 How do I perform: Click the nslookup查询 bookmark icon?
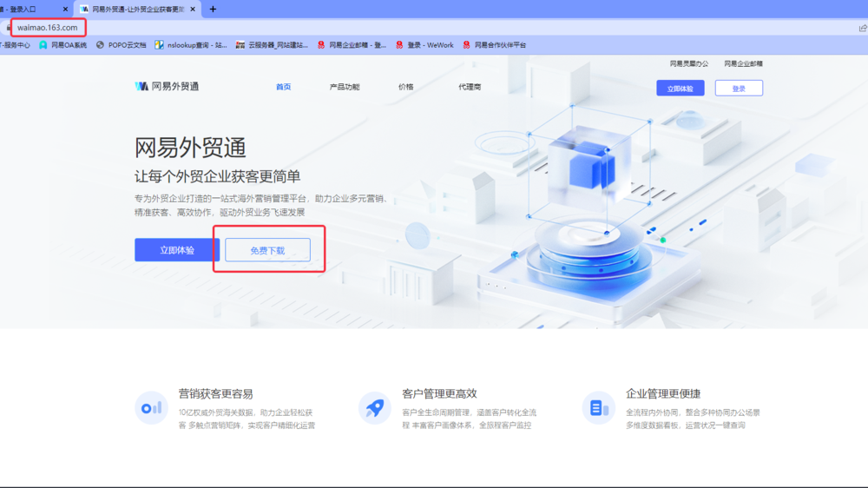click(160, 45)
